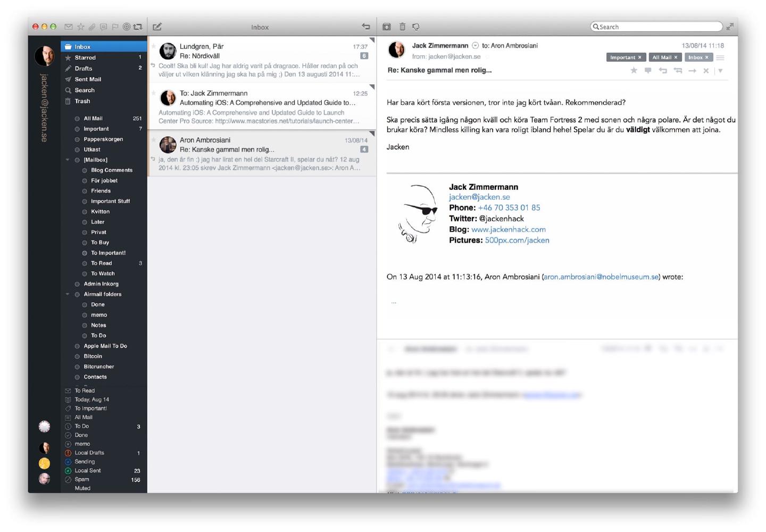Collapse the [Mailbox] folder tree
The width and height of the screenshot is (766, 532).
(68, 160)
